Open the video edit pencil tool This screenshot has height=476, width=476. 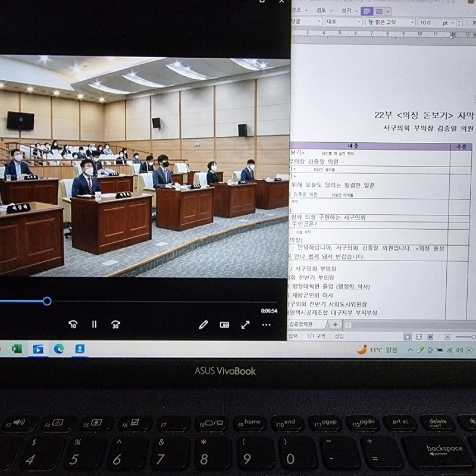pos(203,325)
